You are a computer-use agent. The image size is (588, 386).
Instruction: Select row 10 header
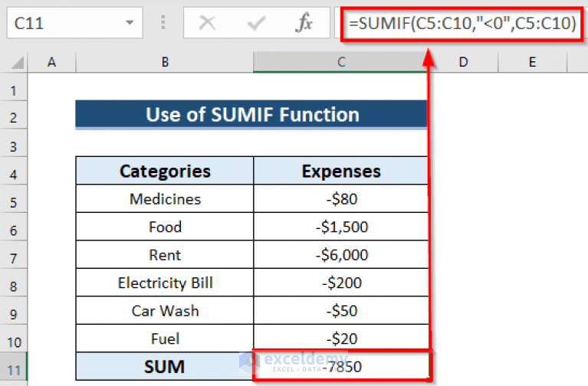coord(14,339)
